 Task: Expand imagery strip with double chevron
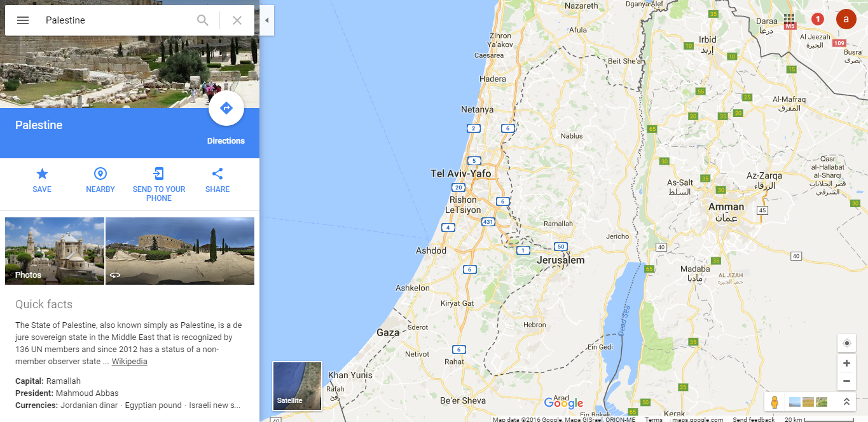846,402
